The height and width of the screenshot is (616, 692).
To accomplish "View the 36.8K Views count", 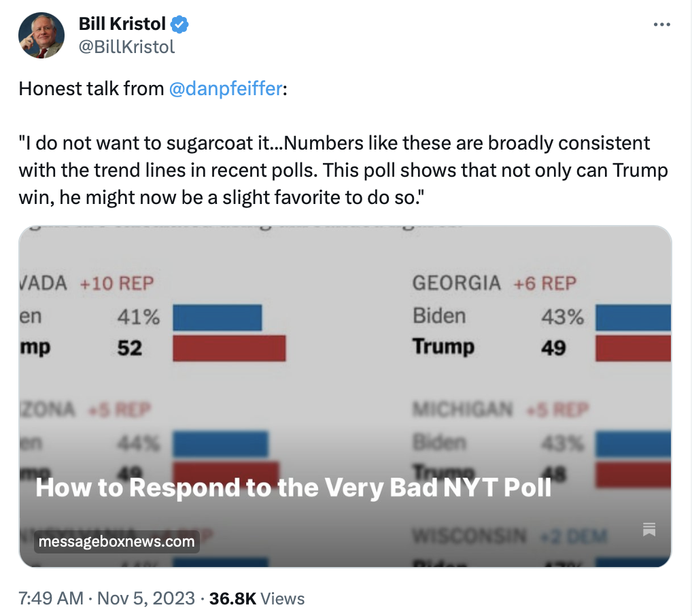I will click(x=257, y=598).
